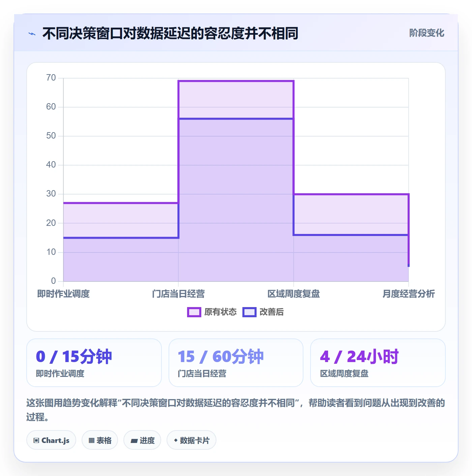Click the y-axis value 10
The height and width of the screenshot is (476, 472).
click(x=51, y=252)
